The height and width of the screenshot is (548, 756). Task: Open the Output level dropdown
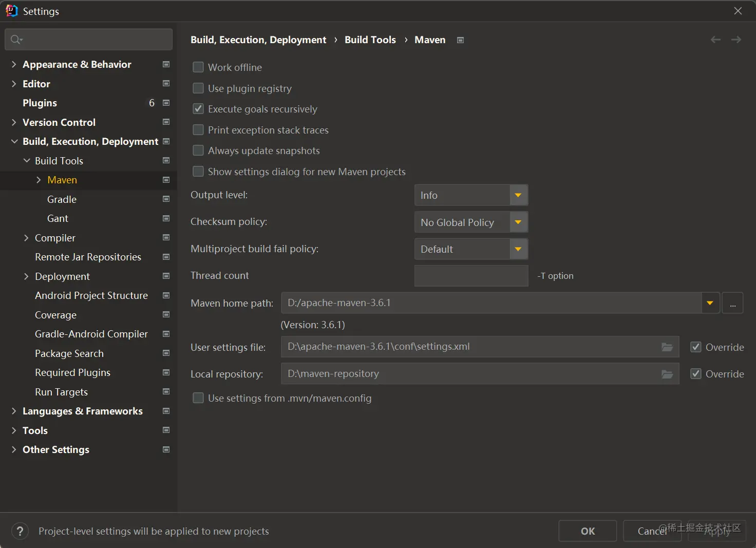click(x=518, y=195)
